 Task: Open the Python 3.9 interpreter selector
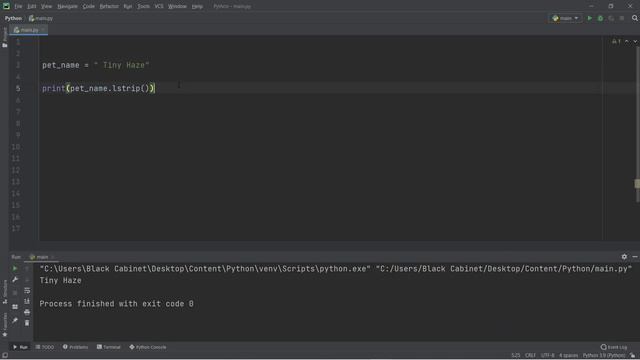pos(604,356)
